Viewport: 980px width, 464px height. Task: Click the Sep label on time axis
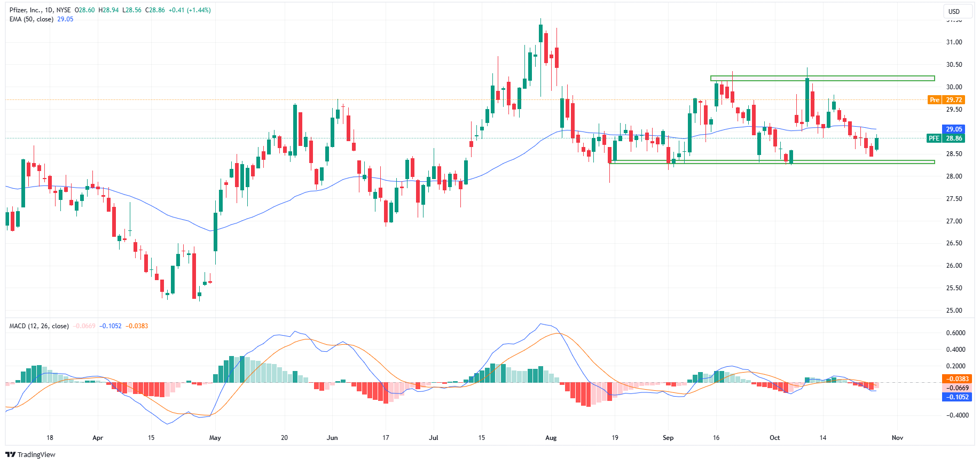[668, 438]
